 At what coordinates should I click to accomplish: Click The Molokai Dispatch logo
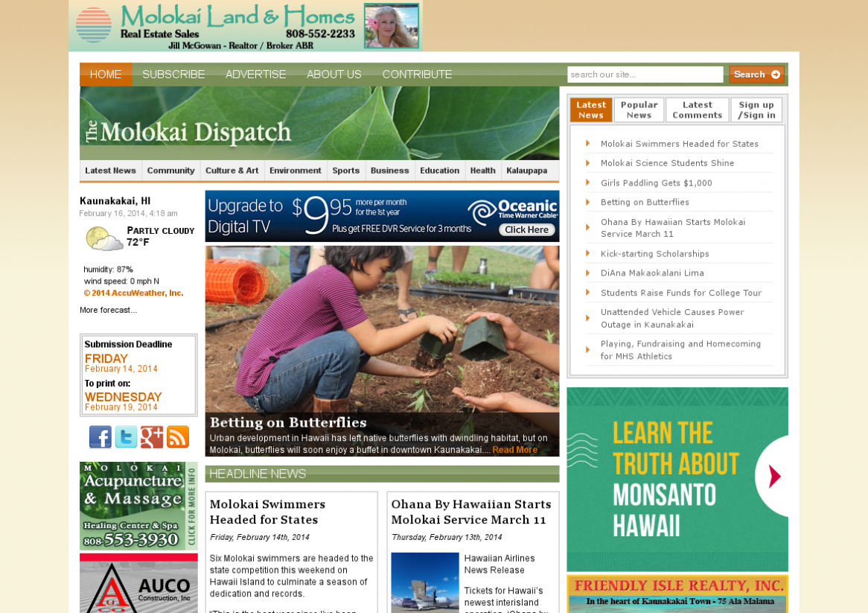(188, 132)
